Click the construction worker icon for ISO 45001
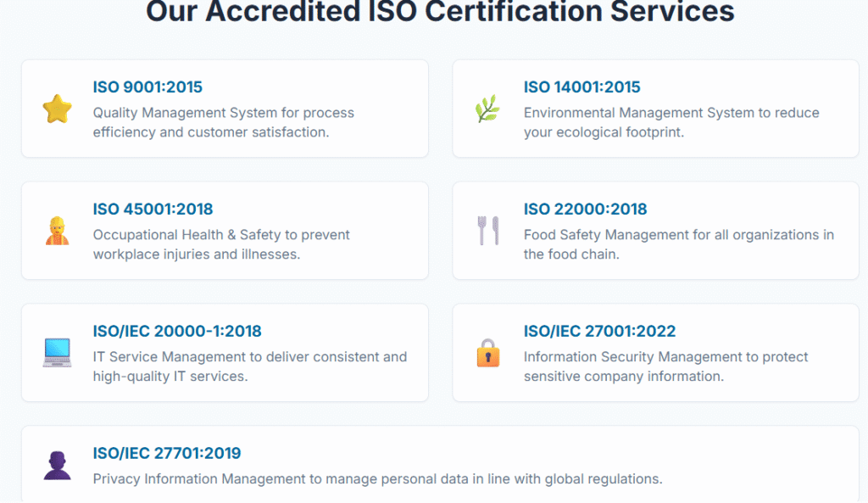 57,231
